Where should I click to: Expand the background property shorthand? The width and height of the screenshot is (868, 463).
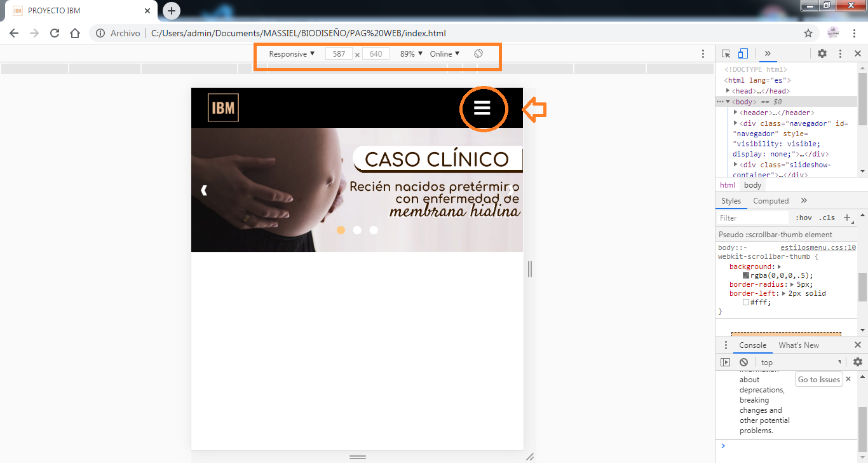[x=779, y=266]
